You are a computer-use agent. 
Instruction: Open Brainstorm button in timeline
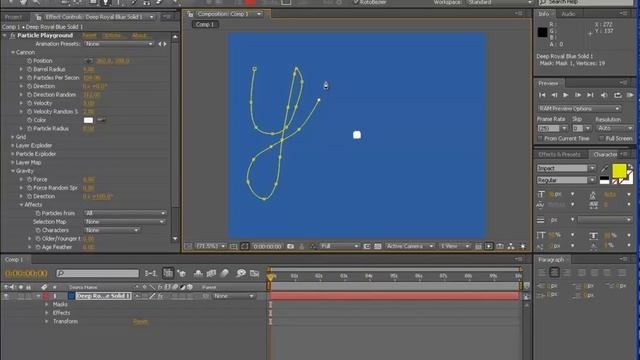point(241,273)
